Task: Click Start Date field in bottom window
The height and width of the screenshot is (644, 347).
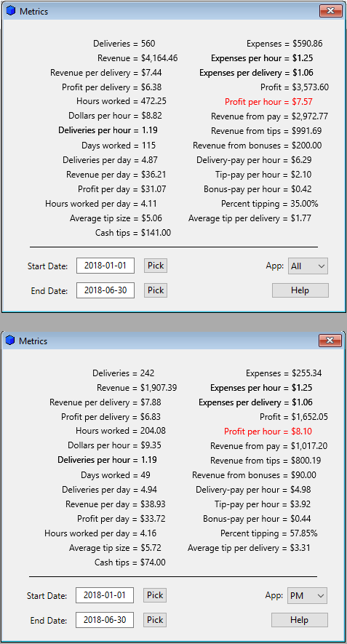Action: click(x=105, y=595)
